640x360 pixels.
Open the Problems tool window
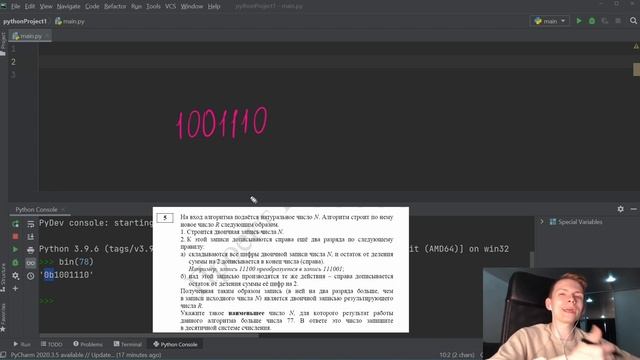click(x=87, y=344)
